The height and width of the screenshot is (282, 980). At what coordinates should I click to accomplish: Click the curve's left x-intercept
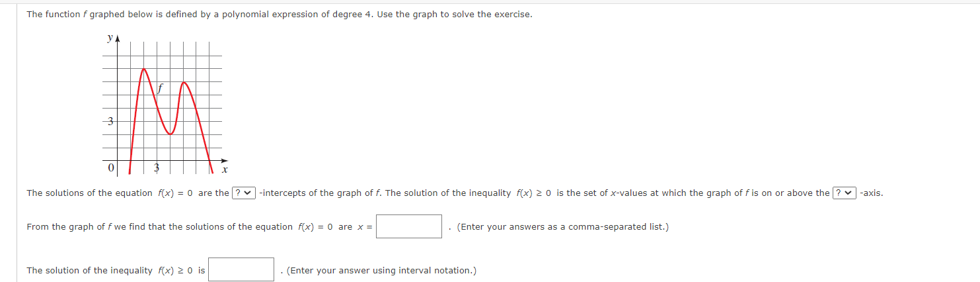point(130,162)
